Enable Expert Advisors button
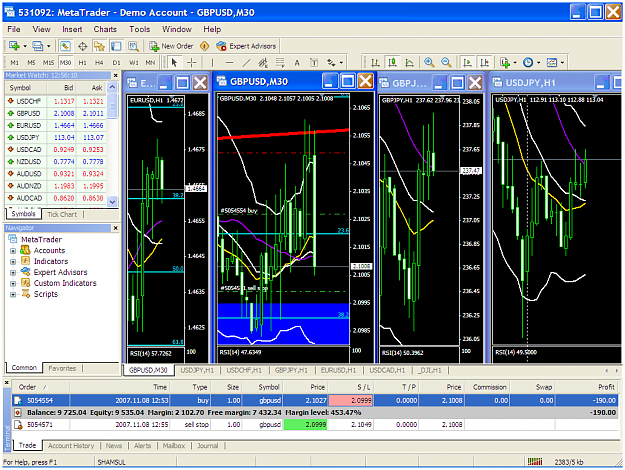The height and width of the screenshot is (470, 625). pyautogui.click(x=246, y=46)
